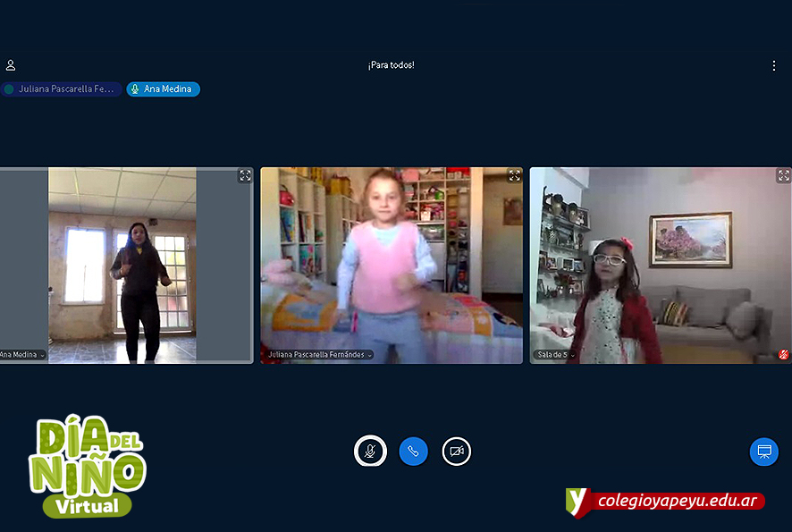Unmute the microphone
The height and width of the screenshot is (532, 792).
[370, 452]
